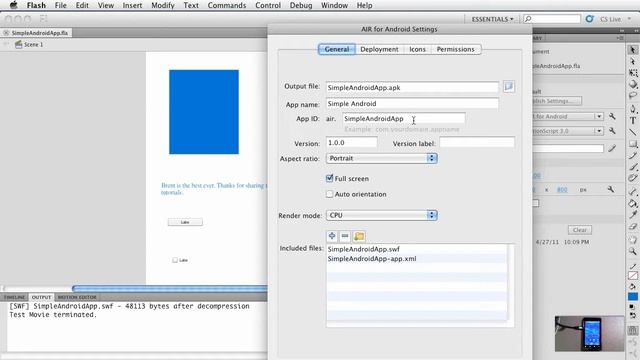Select the Line tool

[633, 132]
